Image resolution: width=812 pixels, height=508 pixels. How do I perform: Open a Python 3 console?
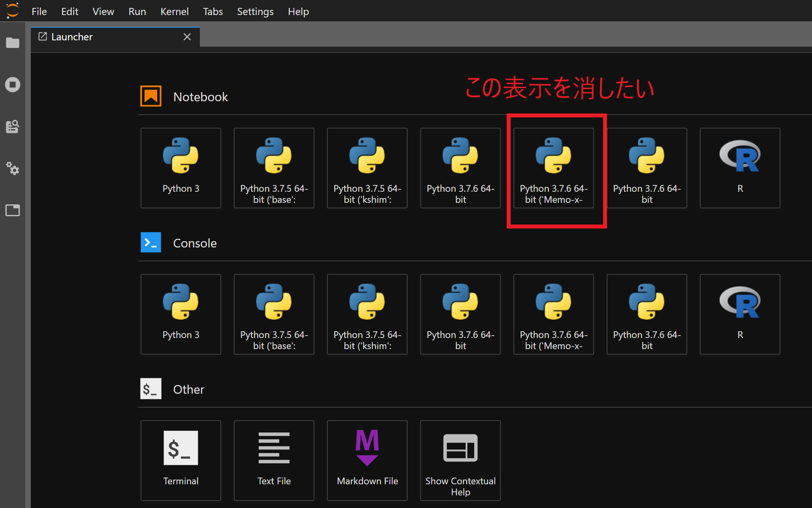[x=181, y=314]
